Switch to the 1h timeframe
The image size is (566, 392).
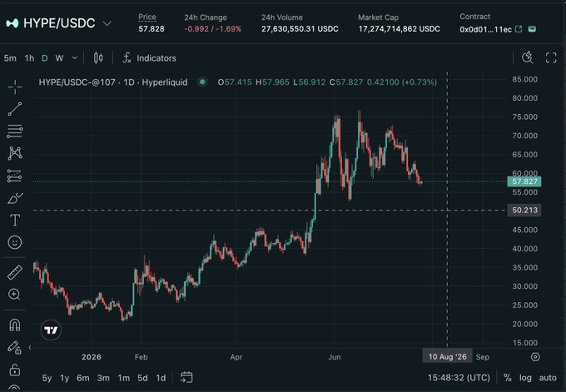pos(29,58)
